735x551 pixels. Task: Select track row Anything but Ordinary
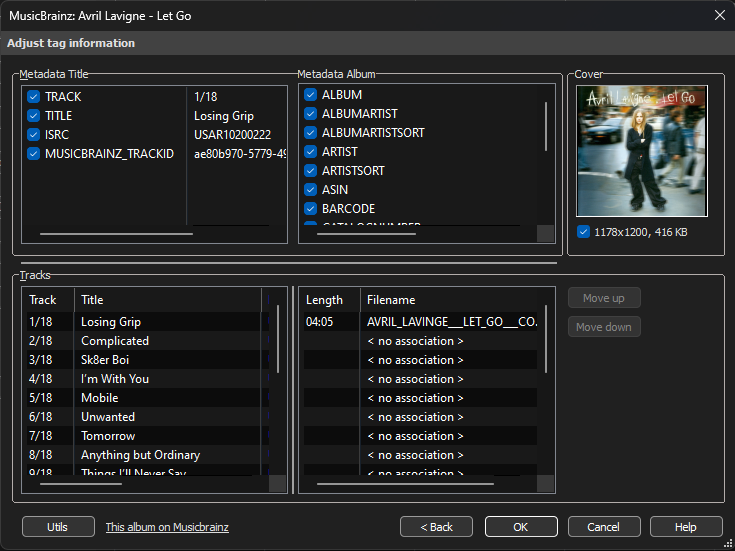(148, 455)
